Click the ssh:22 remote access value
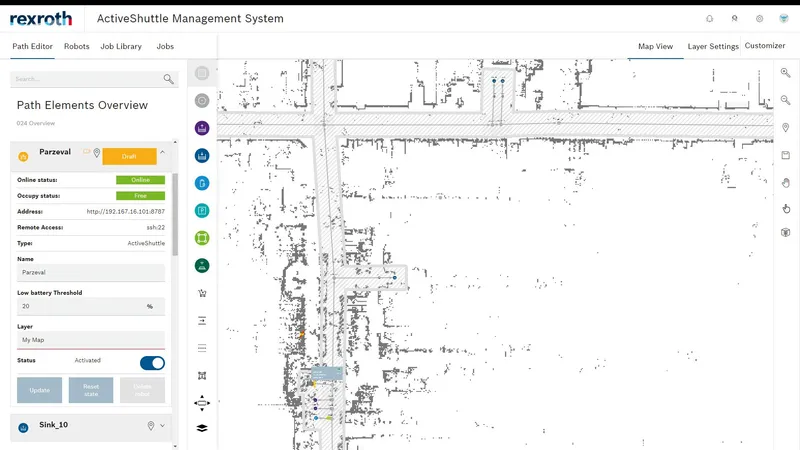This screenshot has height=450, width=800. [156, 228]
